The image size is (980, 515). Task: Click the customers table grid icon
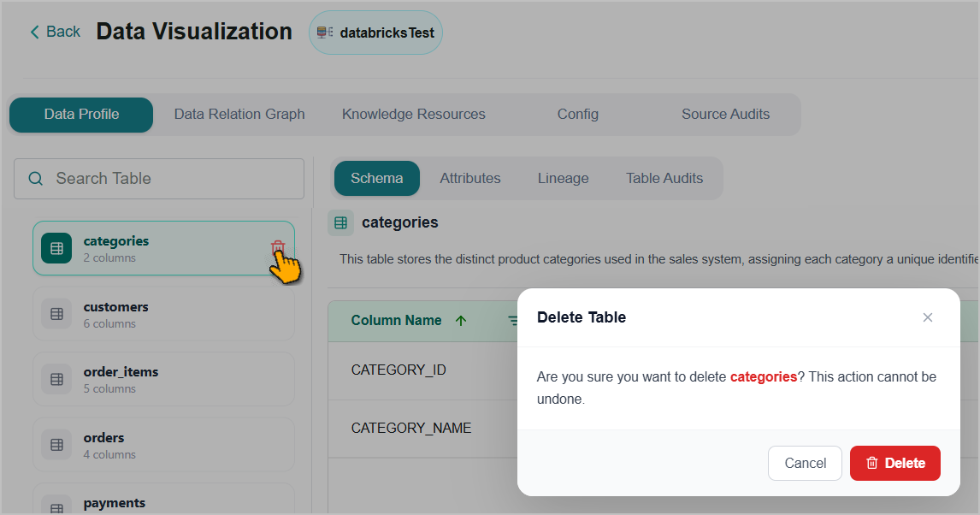pos(57,314)
